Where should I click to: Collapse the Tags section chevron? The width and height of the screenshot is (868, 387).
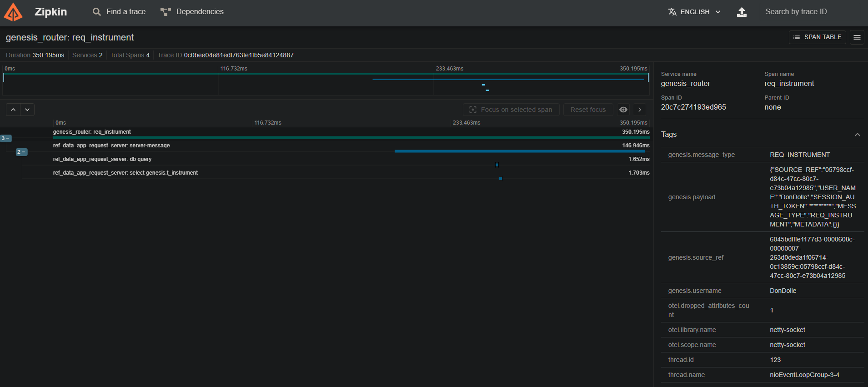pos(857,135)
